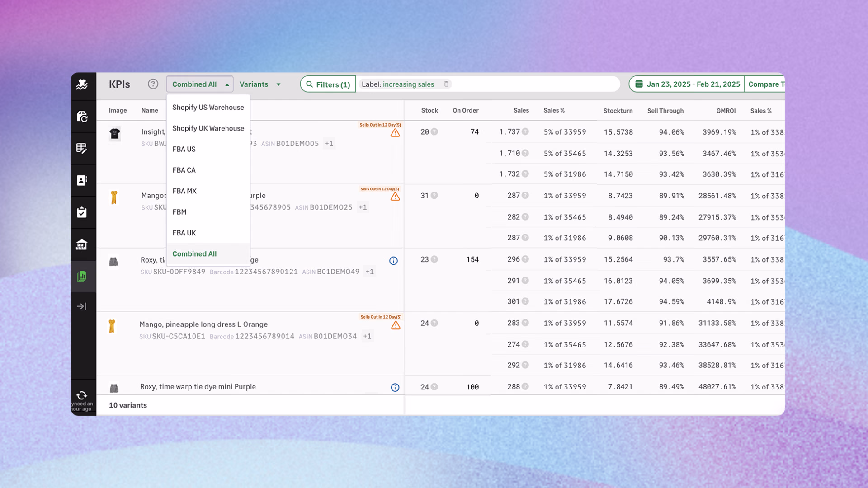Click info icon for Roxy time warp Purple
The width and height of the screenshot is (868, 488).
[395, 388]
